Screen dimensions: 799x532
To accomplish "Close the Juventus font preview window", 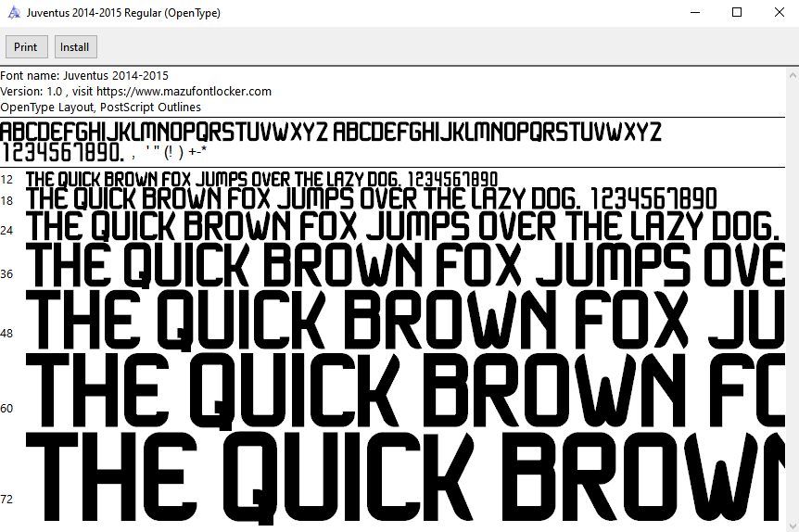I will tap(779, 13).
